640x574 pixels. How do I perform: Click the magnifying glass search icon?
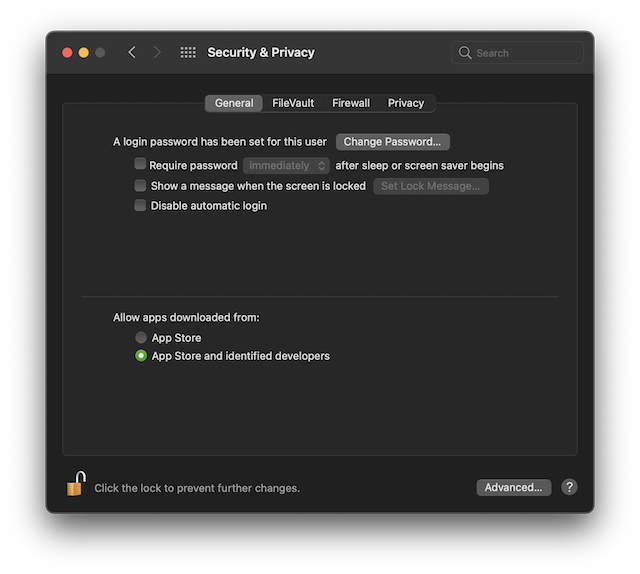coord(464,53)
